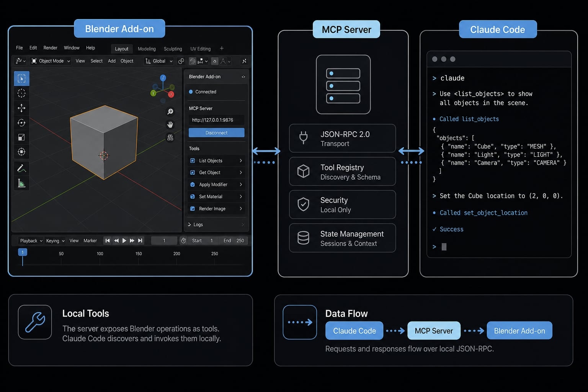Open the proportional falloff dropdown arrow
The width and height of the screenshot is (588, 392).
click(x=229, y=61)
